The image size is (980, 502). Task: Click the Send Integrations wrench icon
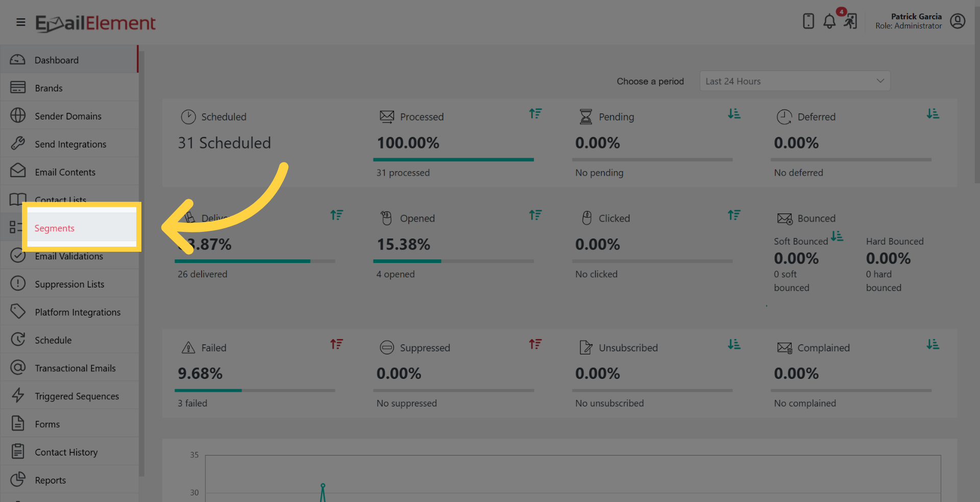point(18,144)
